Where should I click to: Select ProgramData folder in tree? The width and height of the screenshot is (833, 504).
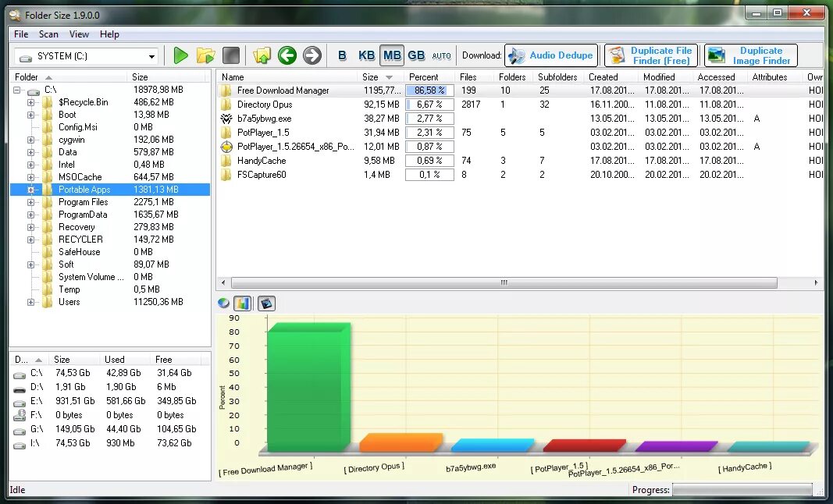pos(82,215)
